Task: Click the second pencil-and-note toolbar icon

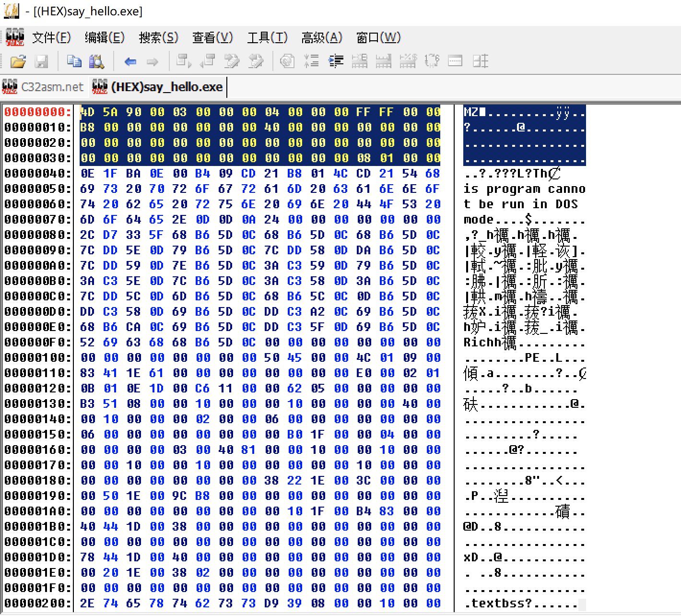Action: [x=256, y=61]
